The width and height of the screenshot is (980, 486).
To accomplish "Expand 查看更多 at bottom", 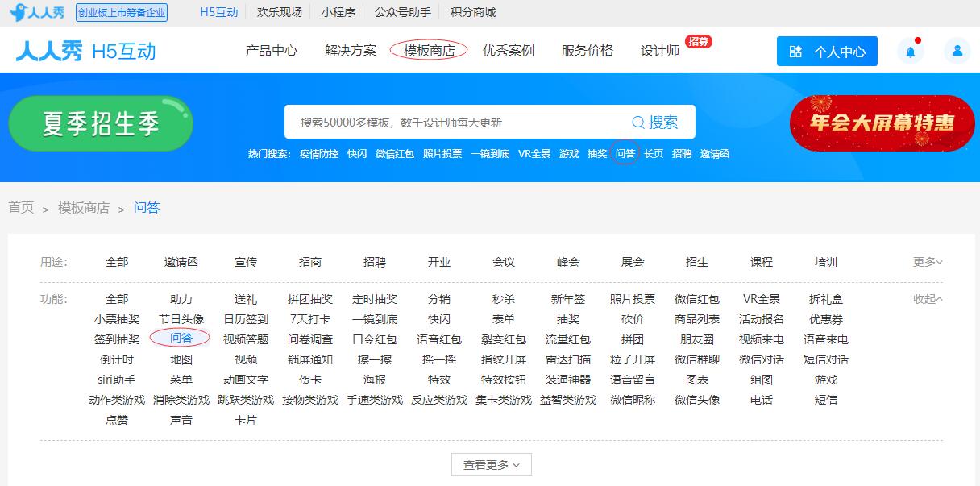I will pyautogui.click(x=492, y=465).
